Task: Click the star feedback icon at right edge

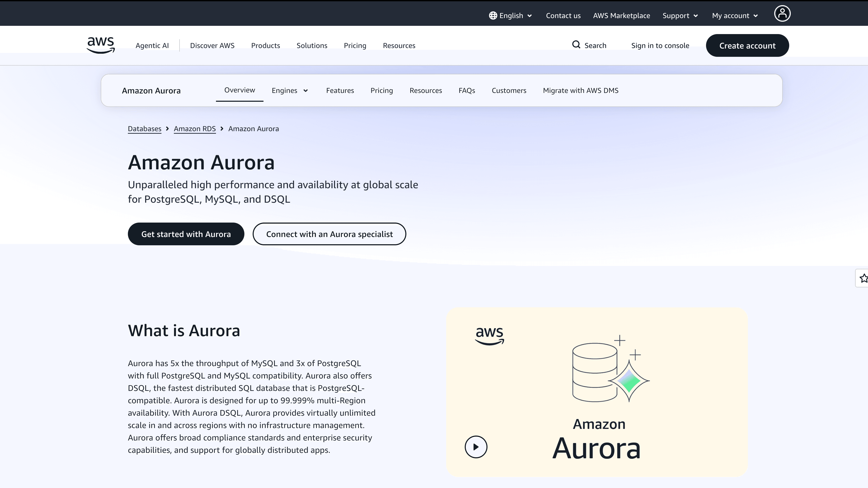Action: coord(863,278)
